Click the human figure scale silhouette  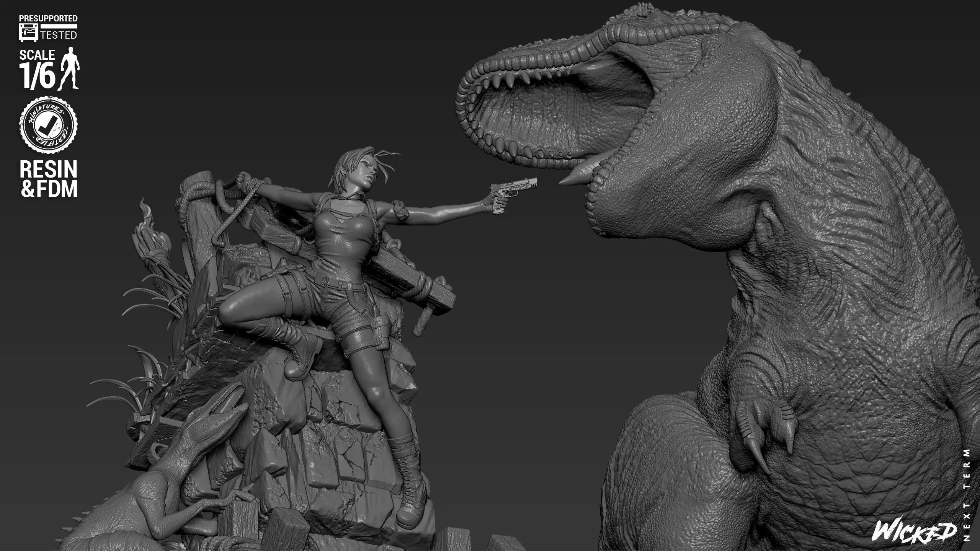(70, 68)
